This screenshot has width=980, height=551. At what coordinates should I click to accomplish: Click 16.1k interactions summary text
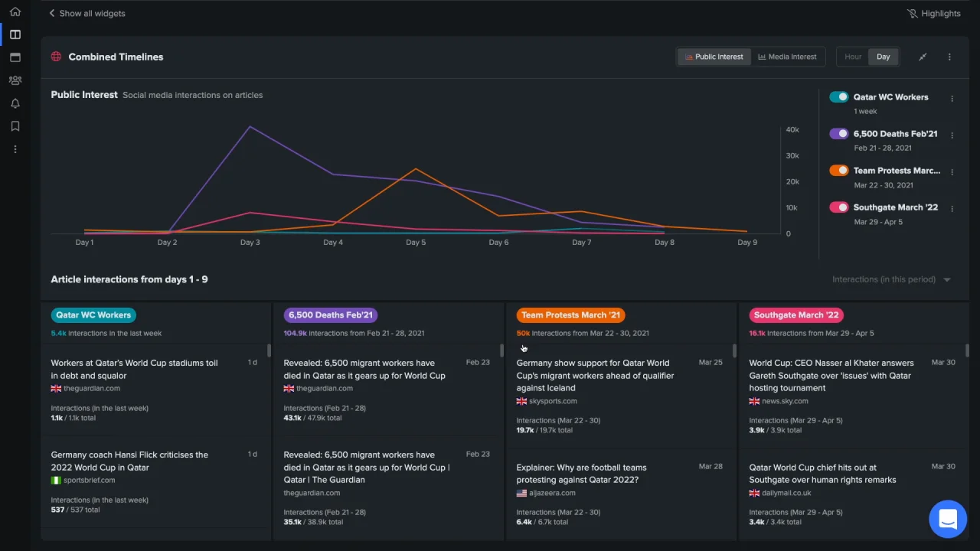tap(812, 333)
